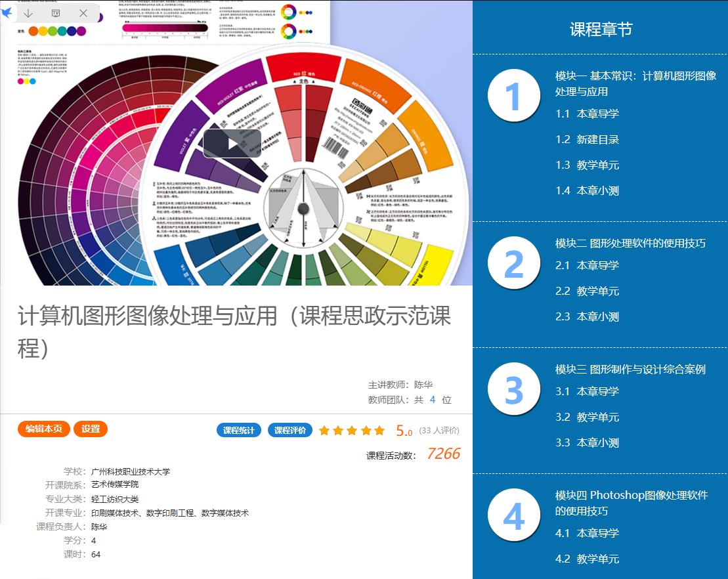Click the five-star rating
Screen dimensions: 728x579
tap(352, 431)
